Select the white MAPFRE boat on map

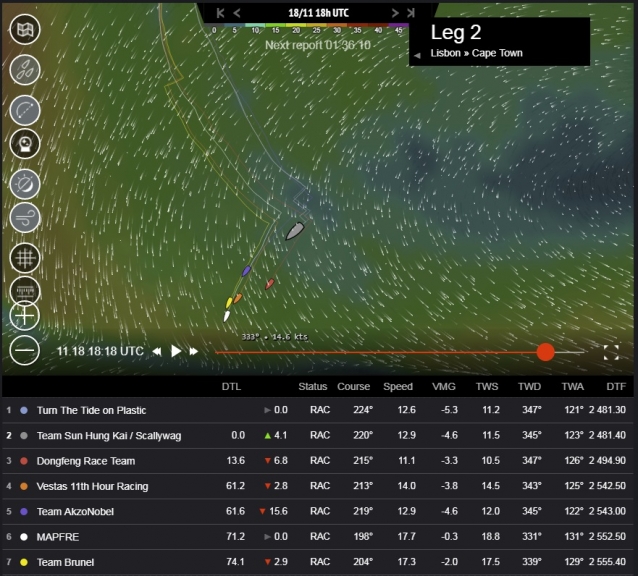point(227,316)
